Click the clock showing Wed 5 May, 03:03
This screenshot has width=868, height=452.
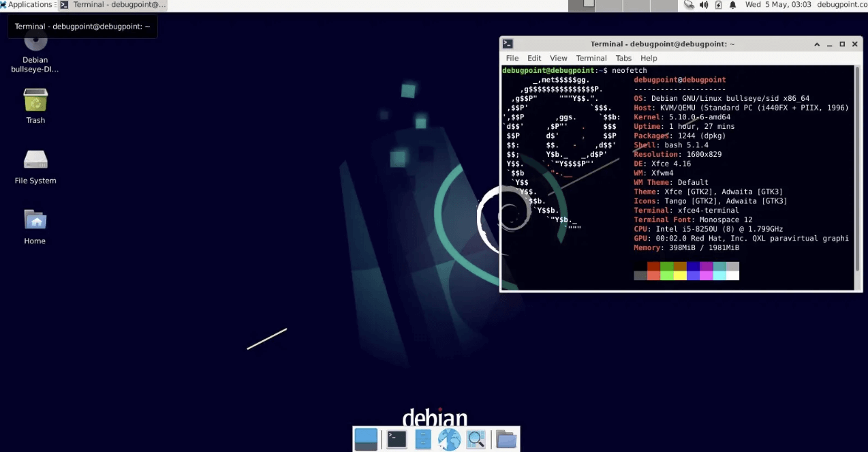pyautogui.click(x=778, y=5)
